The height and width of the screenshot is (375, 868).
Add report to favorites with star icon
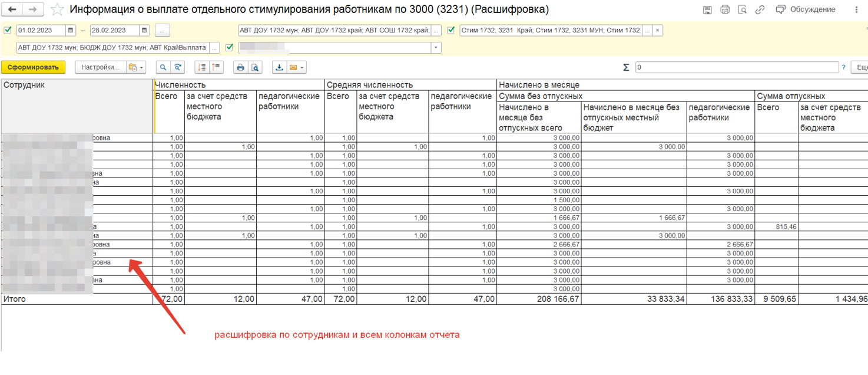[57, 9]
